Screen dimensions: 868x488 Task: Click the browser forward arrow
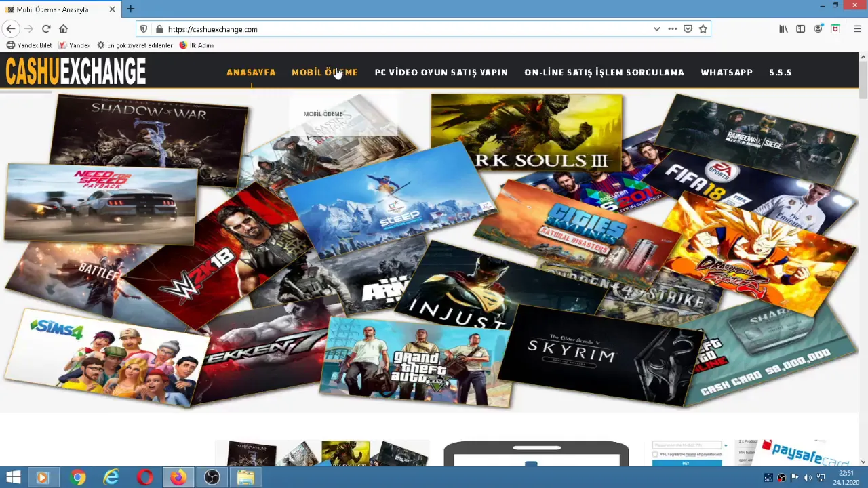pyautogui.click(x=28, y=29)
